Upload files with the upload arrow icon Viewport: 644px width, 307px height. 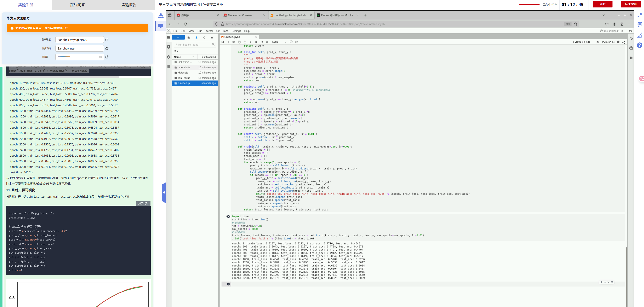[x=196, y=37]
